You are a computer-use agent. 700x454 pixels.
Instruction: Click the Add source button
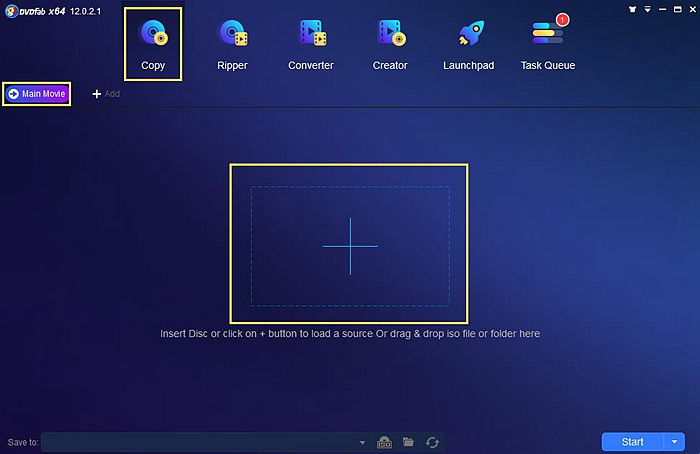(x=106, y=94)
